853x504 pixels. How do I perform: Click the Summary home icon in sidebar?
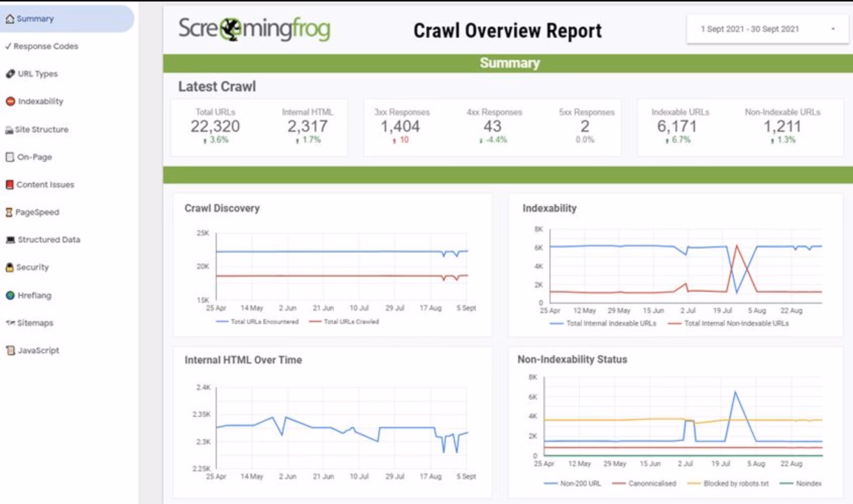click(10, 19)
